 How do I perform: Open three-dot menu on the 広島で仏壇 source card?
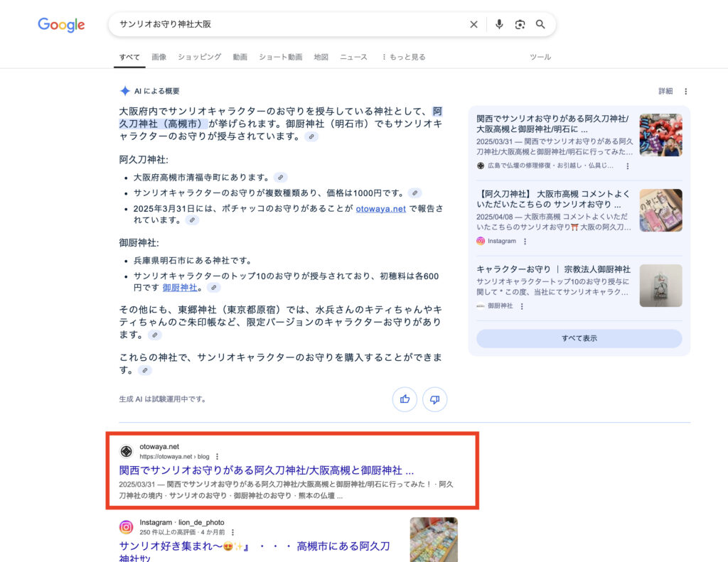pyautogui.click(x=628, y=166)
